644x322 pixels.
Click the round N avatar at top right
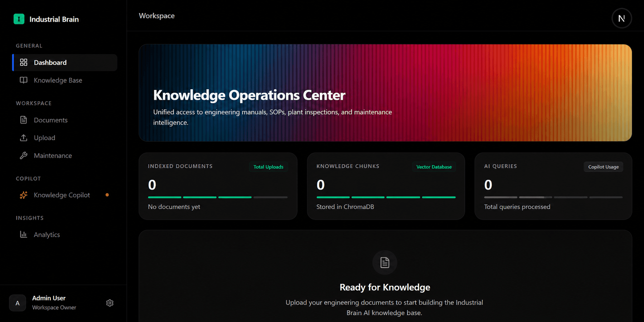[x=621, y=18]
